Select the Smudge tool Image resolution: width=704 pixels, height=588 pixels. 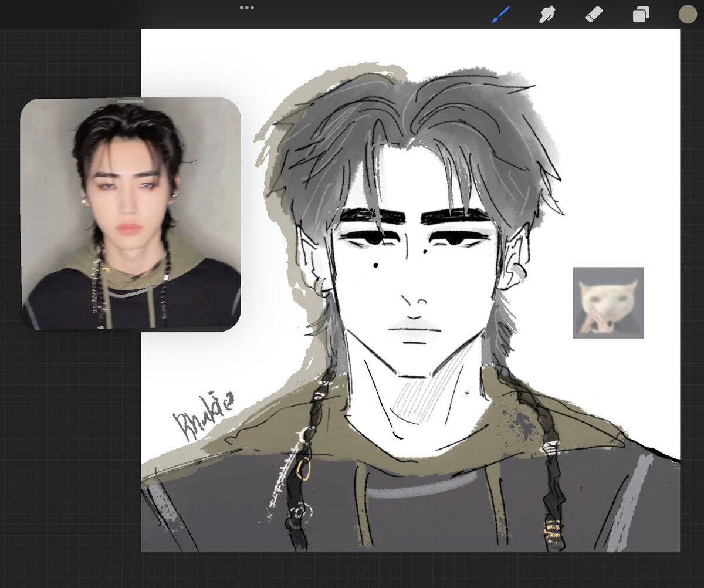click(547, 14)
